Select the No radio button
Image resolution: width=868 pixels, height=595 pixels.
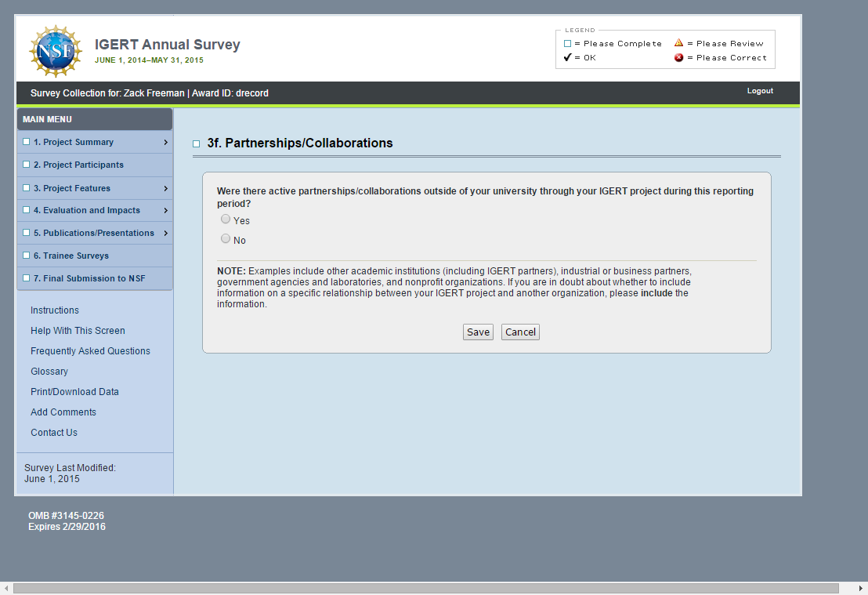tap(226, 239)
